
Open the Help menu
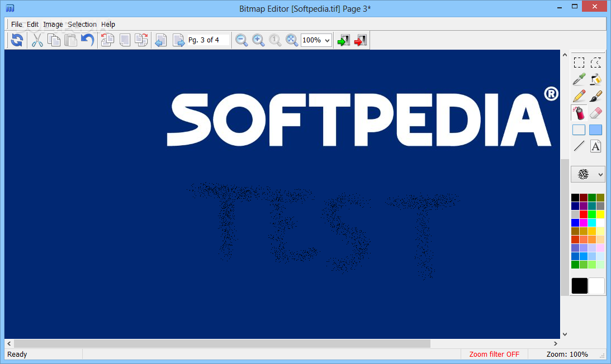108,24
